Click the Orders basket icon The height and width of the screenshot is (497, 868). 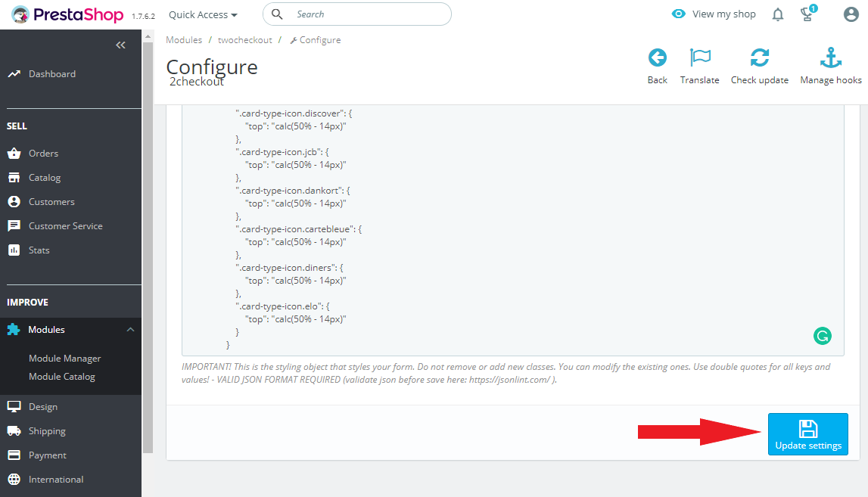[14, 154]
